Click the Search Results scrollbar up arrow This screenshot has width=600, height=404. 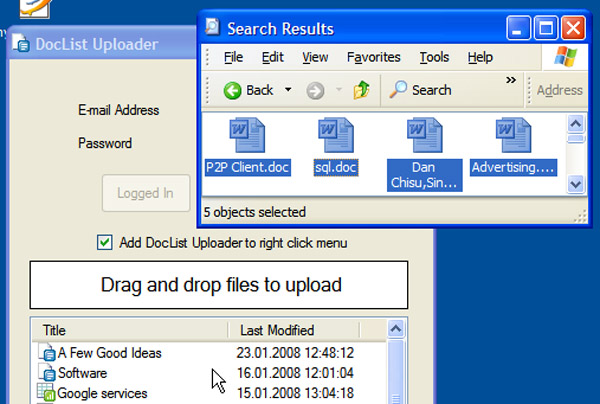tap(576, 124)
